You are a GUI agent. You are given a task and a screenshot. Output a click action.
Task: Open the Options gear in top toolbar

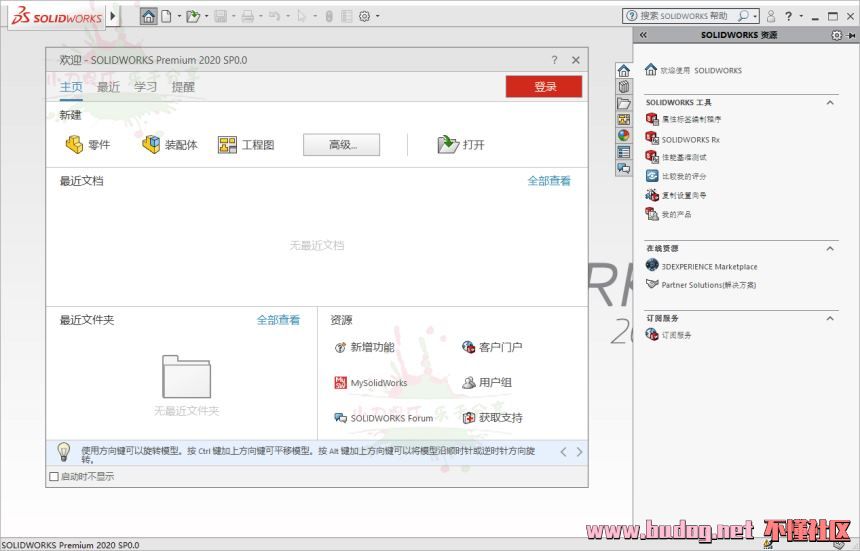click(x=364, y=16)
